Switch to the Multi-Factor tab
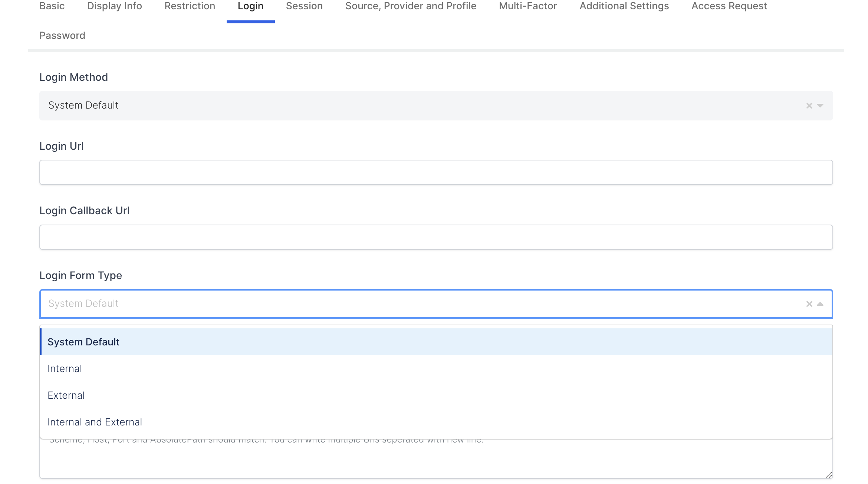The image size is (868, 484). pos(528,6)
